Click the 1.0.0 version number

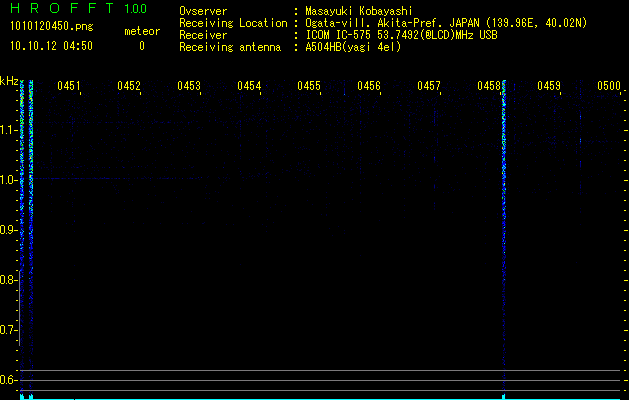pos(136,9)
